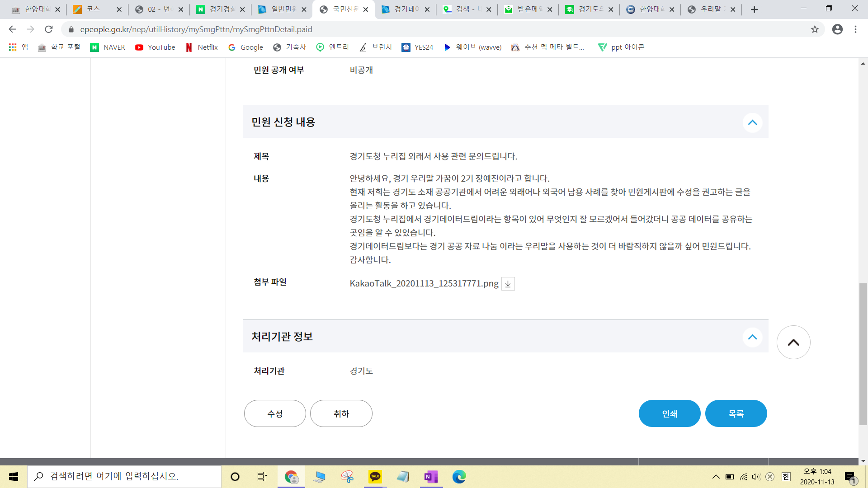
Task: Open KakaoTalk from the taskbar
Action: point(375,477)
